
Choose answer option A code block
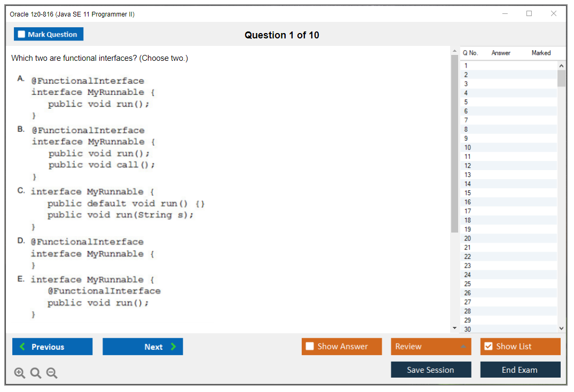tap(88, 98)
